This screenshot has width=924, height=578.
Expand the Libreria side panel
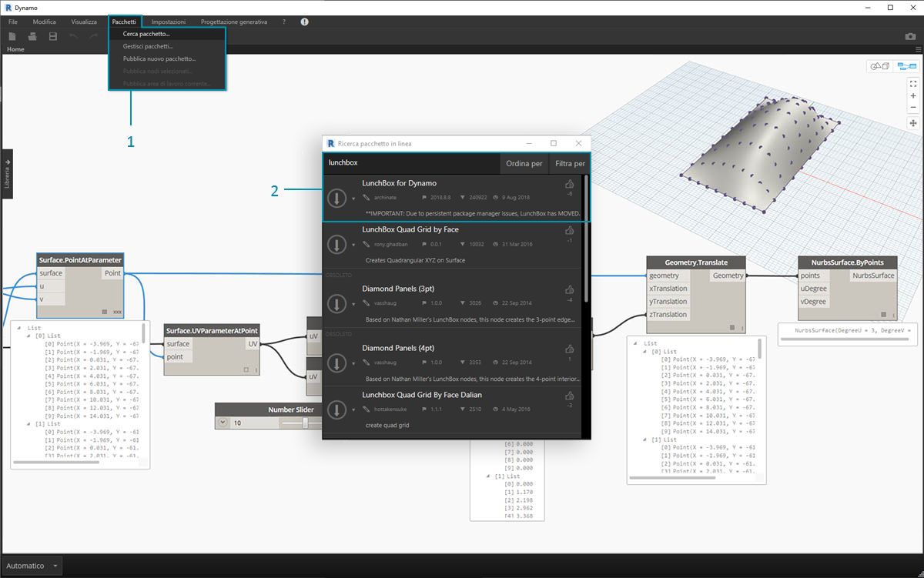tap(7, 174)
